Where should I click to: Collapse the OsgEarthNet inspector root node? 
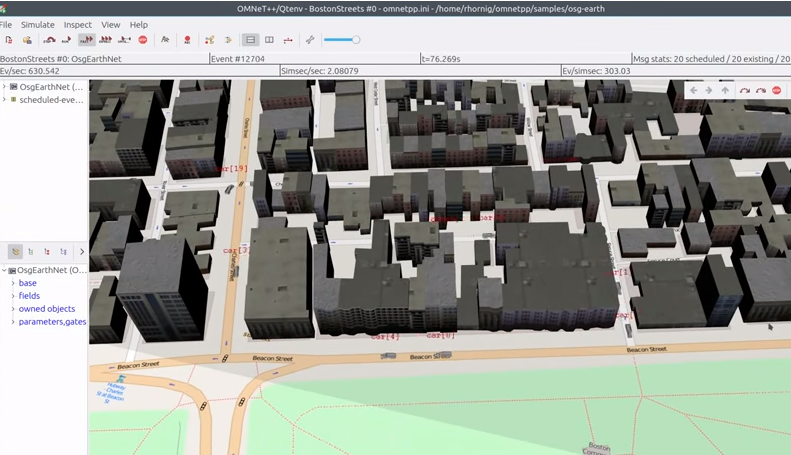[4, 270]
